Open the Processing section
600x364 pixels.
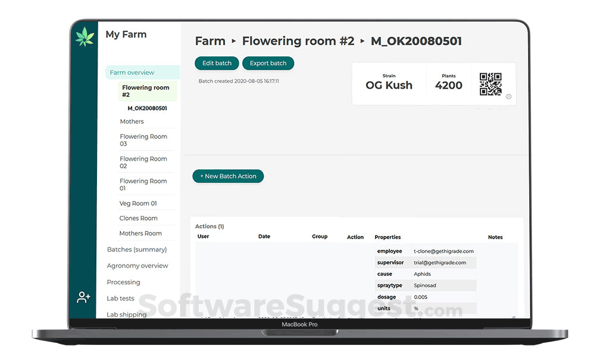click(x=123, y=282)
